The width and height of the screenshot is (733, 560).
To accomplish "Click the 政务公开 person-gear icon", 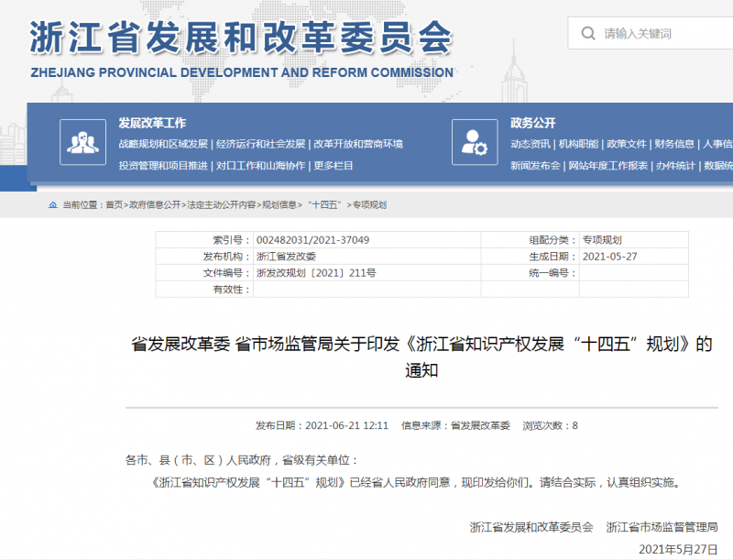I will click(x=475, y=142).
